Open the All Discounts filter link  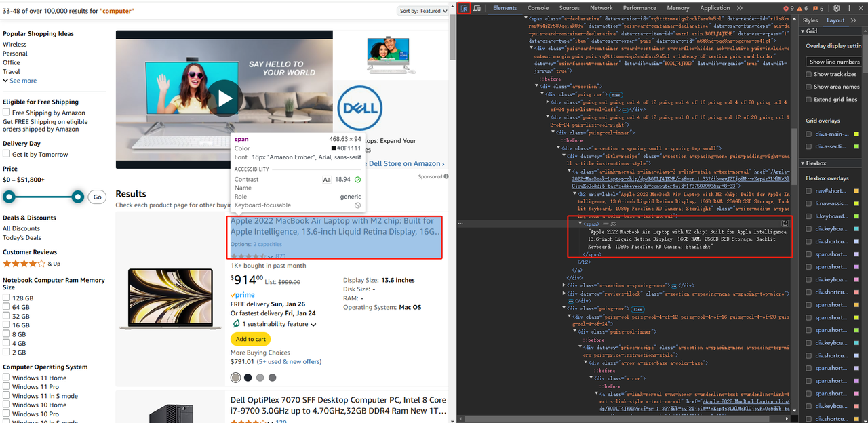(21, 228)
